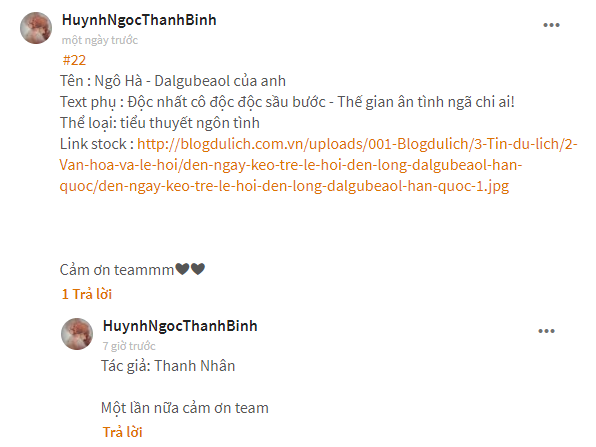The height and width of the screenshot is (447, 596).
Task: Click the avatar beside the top HuynhNgocThanhBinh comment
Action: [x=36, y=28]
